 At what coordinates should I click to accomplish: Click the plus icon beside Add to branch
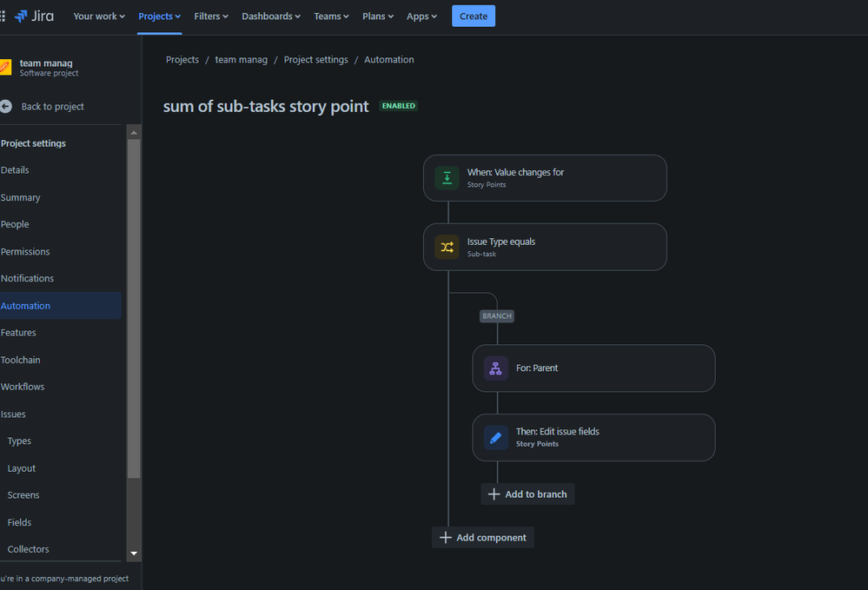494,494
